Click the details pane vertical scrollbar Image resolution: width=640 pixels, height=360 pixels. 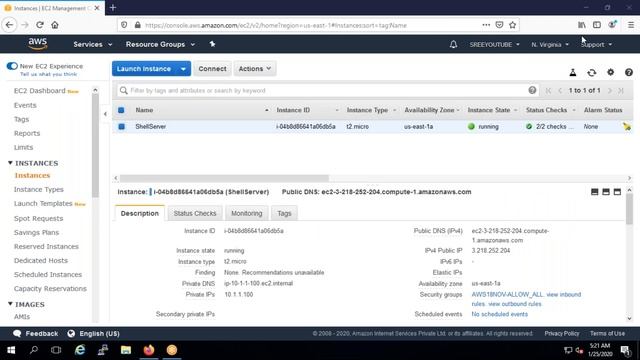(x=629, y=209)
